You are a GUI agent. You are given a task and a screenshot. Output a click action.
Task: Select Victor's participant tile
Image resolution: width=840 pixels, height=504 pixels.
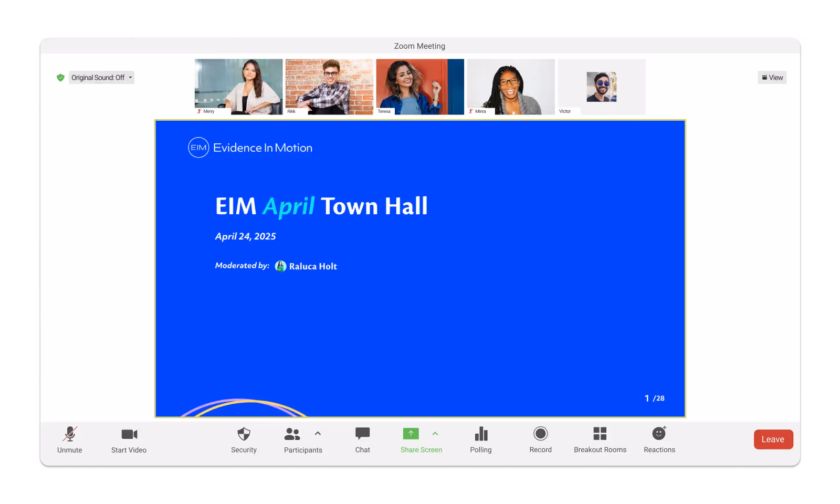coord(602,87)
